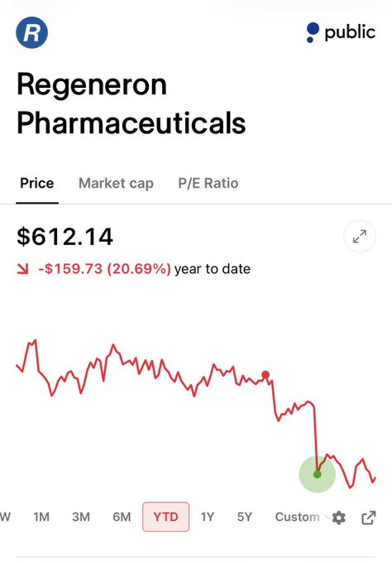Image resolution: width=392 pixels, height=563 pixels.
Task: Switch to the P/E Ratio tab
Action: pos(208,184)
